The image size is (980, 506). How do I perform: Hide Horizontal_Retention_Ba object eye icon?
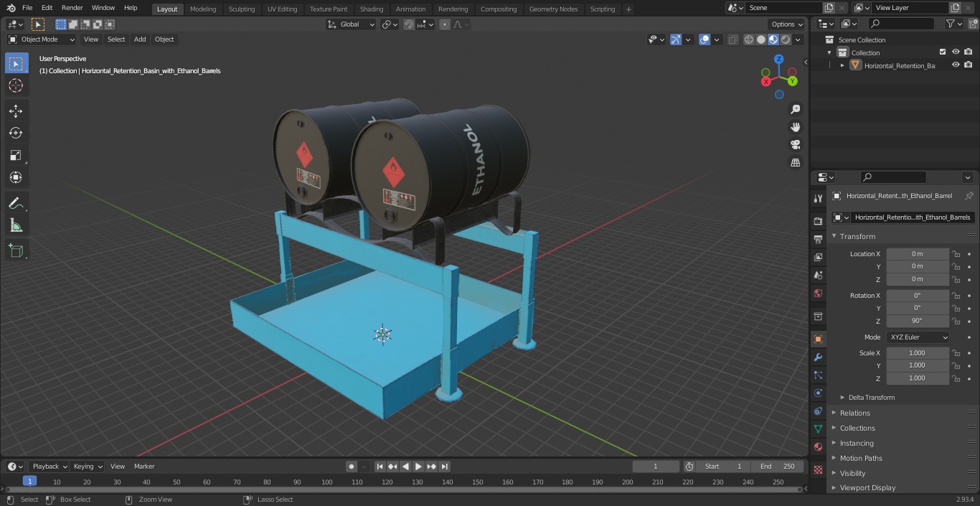point(956,65)
